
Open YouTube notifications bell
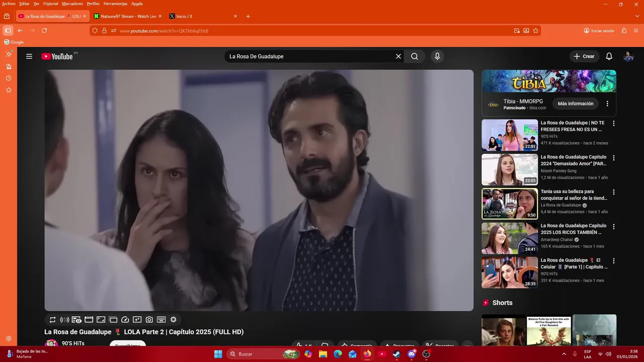(x=609, y=56)
